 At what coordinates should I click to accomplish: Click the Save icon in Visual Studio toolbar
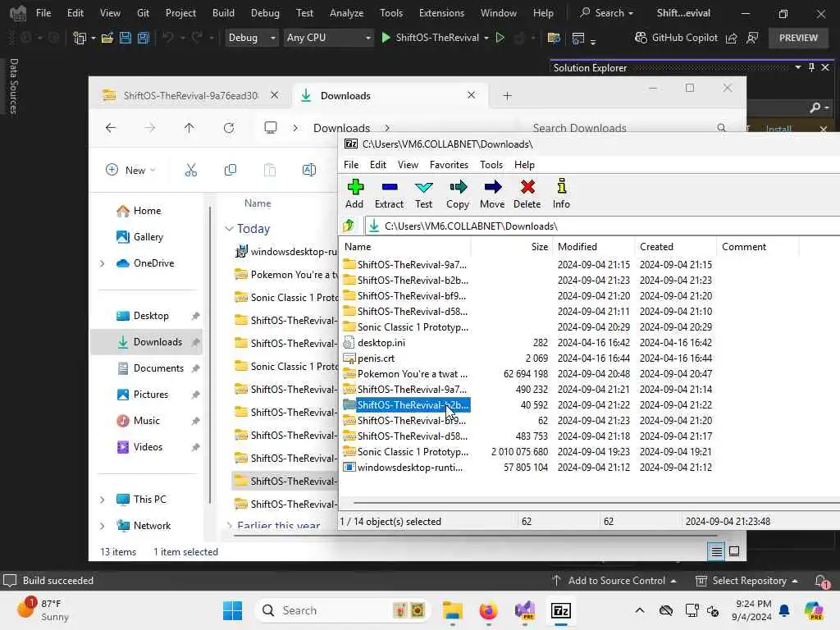[126, 38]
